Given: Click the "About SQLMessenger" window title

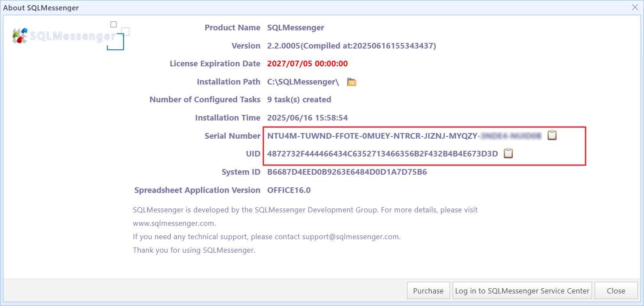Looking at the screenshot, I should 41,8.
